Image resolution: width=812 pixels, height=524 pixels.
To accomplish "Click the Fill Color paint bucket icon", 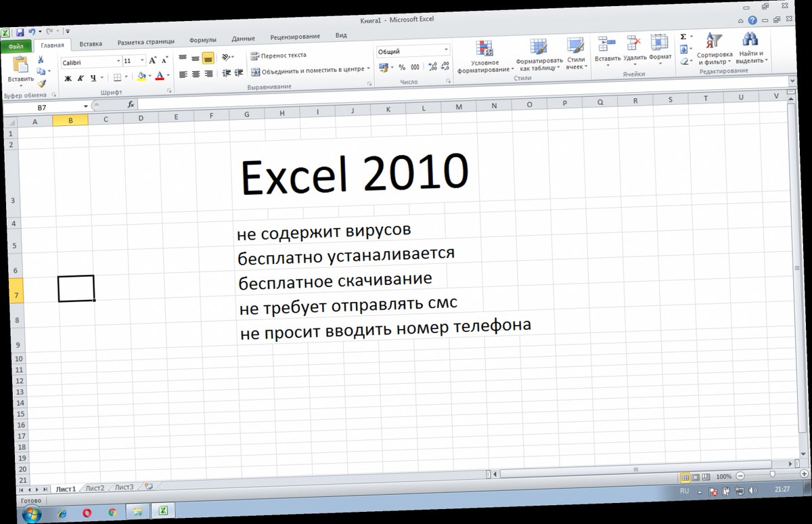I will (x=141, y=77).
